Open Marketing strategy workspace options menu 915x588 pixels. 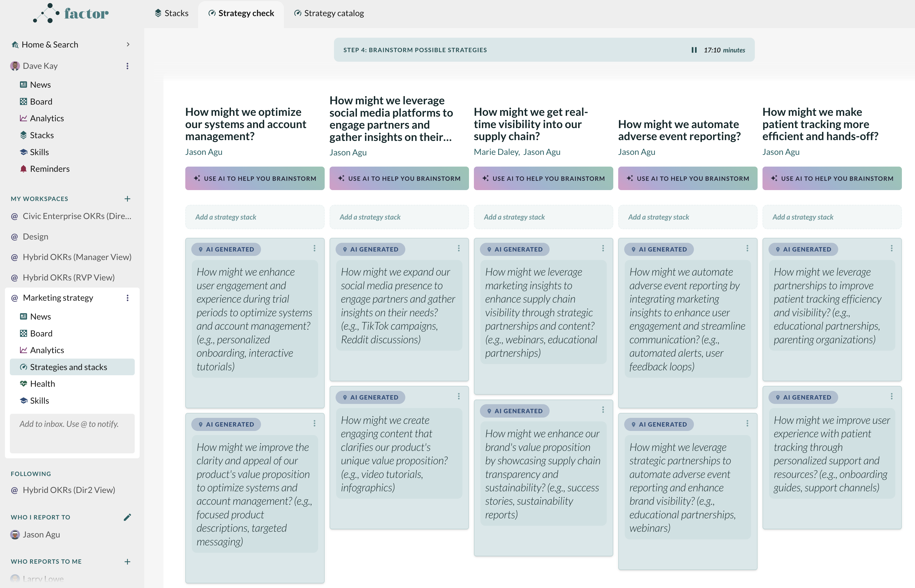click(127, 298)
